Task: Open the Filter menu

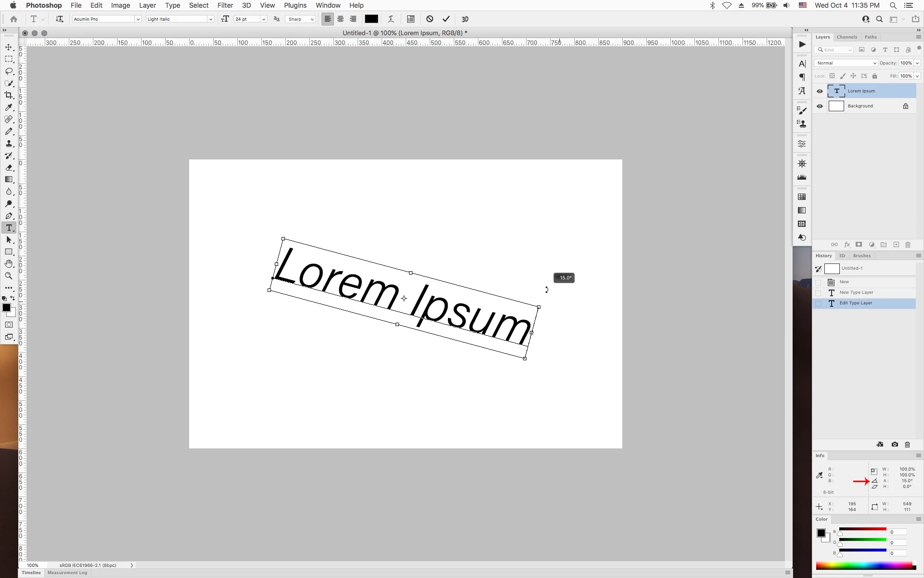Action: [x=225, y=5]
